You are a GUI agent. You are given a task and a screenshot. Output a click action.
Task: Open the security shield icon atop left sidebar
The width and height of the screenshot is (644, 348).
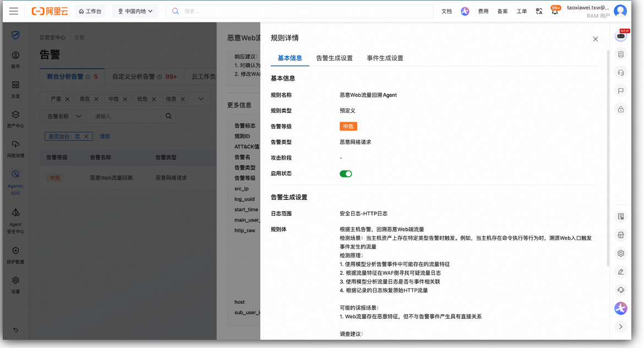[x=15, y=35]
